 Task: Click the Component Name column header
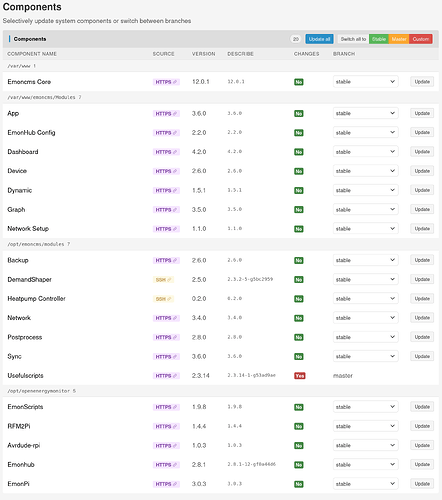tap(32, 54)
